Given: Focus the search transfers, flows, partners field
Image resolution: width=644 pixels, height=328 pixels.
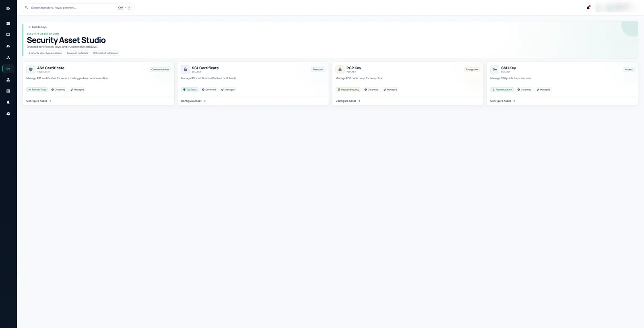Looking at the screenshot, I should tap(78, 8).
